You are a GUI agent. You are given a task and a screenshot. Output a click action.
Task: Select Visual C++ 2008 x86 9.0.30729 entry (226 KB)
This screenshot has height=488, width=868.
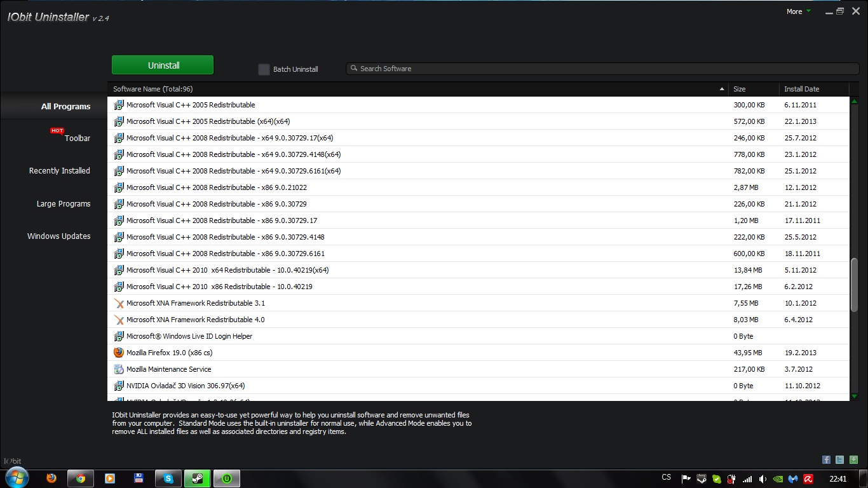(478, 204)
